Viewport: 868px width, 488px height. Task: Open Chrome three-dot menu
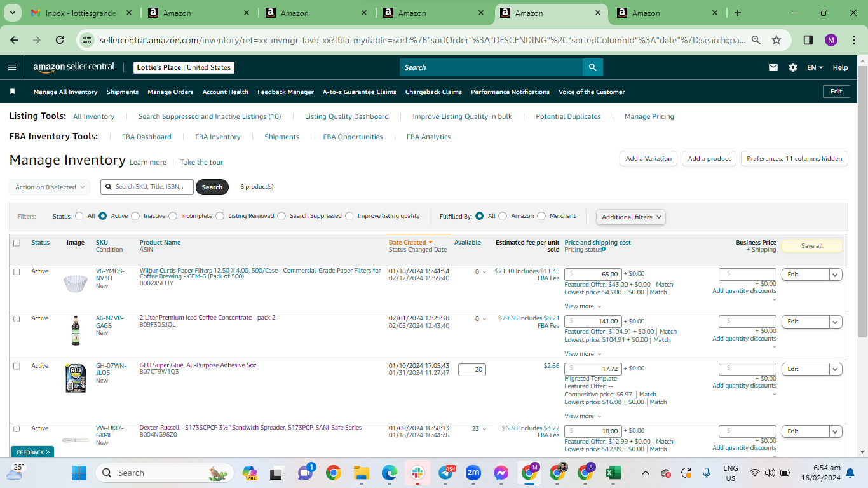coord(853,40)
